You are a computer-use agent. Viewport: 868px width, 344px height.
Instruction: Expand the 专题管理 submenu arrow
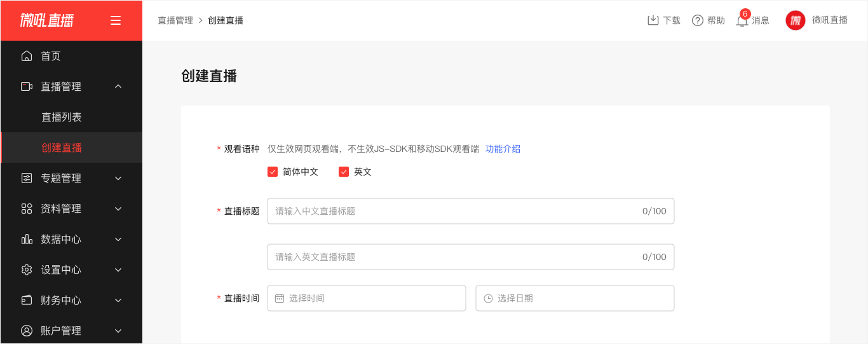click(118, 178)
